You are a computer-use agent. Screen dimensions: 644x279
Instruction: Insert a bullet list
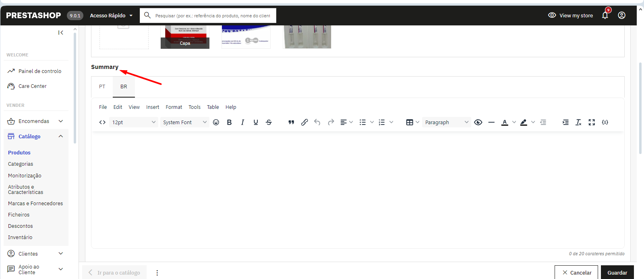(x=362, y=122)
